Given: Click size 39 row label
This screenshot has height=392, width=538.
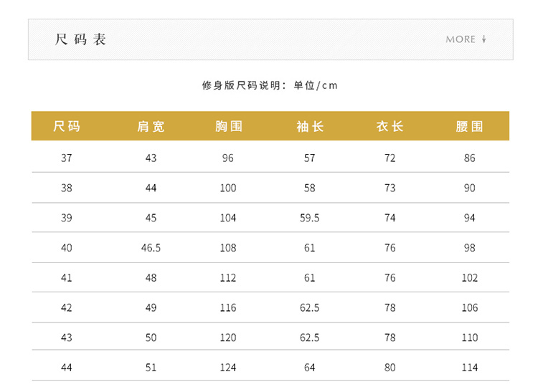Looking at the screenshot, I should (x=67, y=218).
